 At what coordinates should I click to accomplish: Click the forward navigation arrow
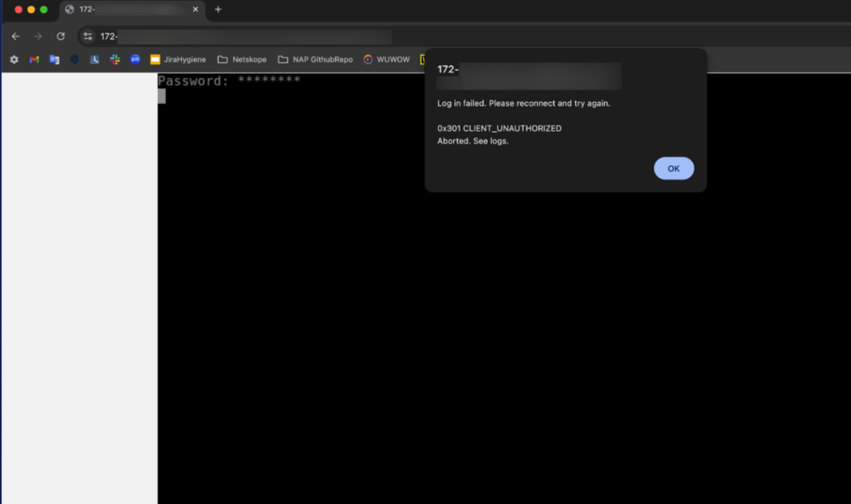coord(37,37)
